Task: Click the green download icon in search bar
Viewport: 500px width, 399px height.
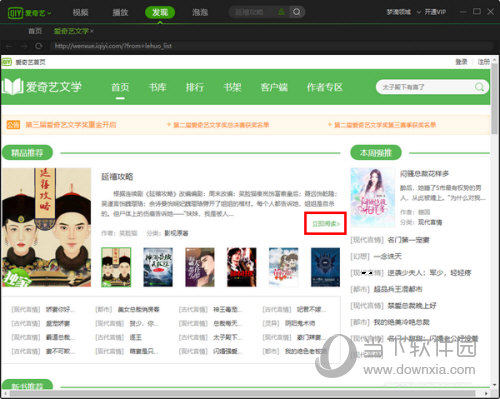Action: click(281, 12)
